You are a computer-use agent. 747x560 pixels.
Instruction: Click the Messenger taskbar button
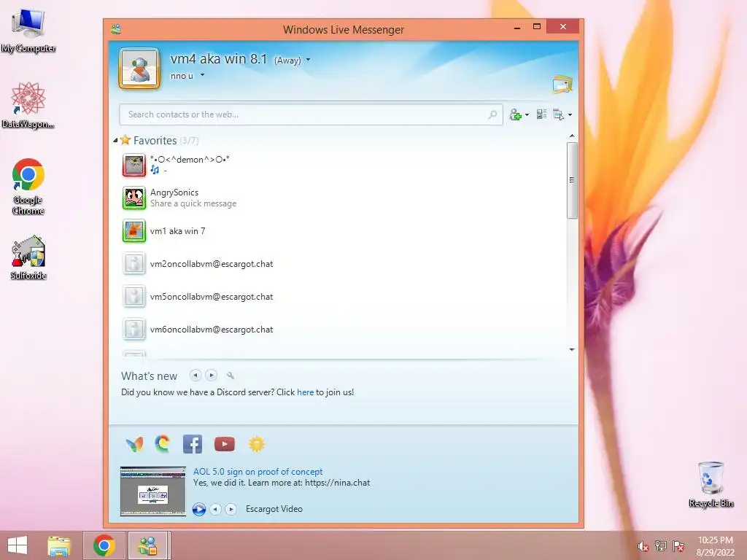tap(147, 545)
